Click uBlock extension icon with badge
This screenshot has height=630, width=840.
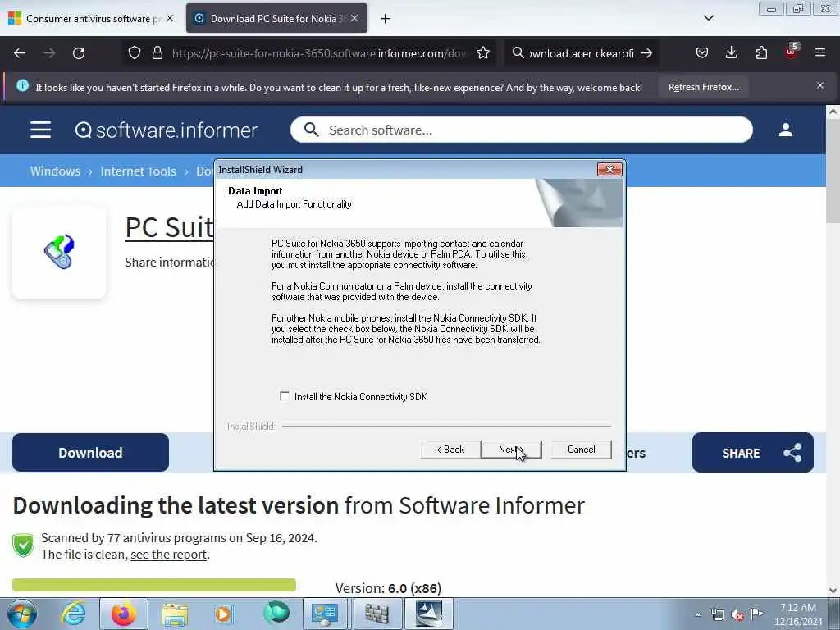point(792,52)
